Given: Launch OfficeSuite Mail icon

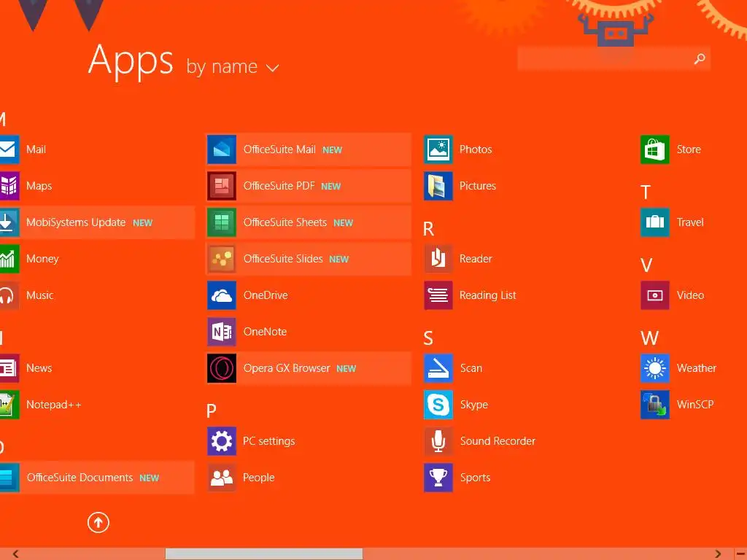Looking at the screenshot, I should pyautogui.click(x=222, y=149).
